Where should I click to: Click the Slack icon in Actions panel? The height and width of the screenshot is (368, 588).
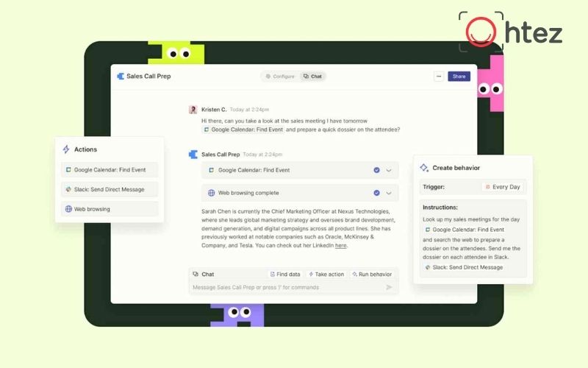[68, 189]
